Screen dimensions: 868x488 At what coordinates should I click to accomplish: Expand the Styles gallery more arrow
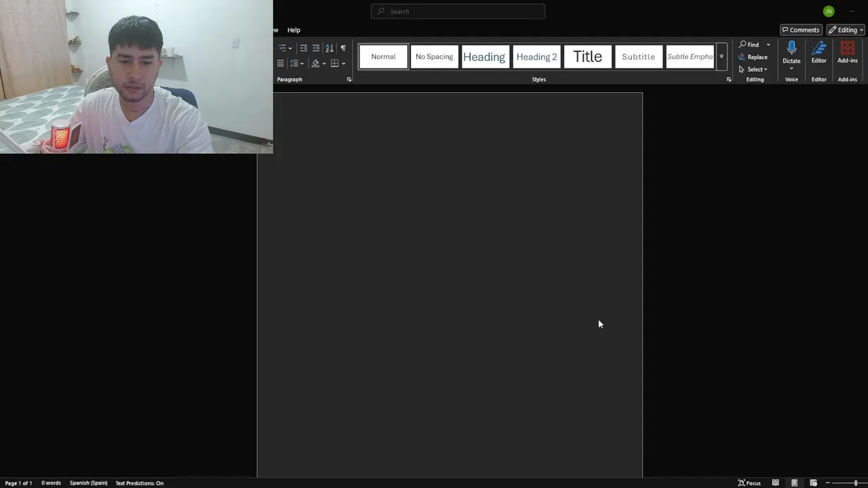(x=722, y=57)
